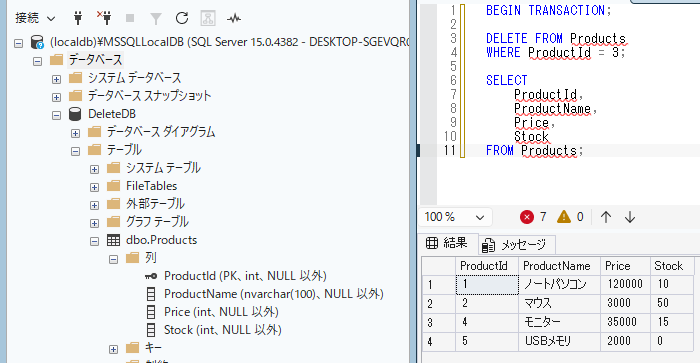Expand システム データベース node
700x363 pixels.
pos(56,79)
